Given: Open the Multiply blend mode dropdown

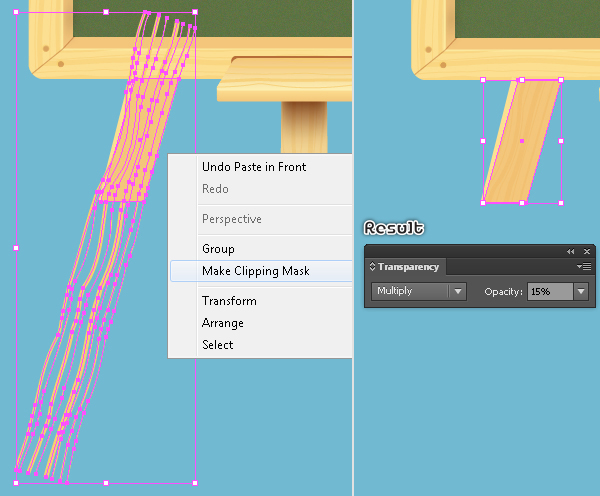Looking at the screenshot, I should coord(419,292).
